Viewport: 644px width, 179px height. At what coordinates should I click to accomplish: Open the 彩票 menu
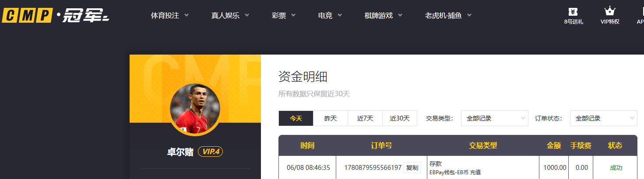279,16
